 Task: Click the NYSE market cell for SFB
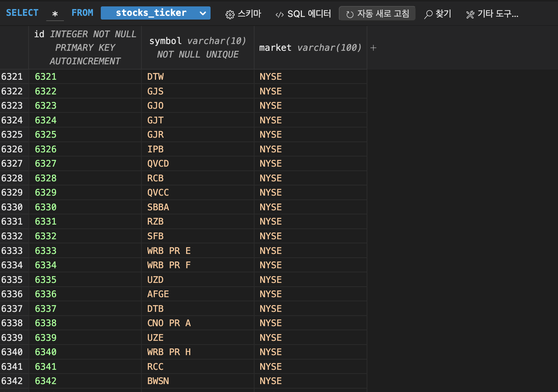pos(311,236)
